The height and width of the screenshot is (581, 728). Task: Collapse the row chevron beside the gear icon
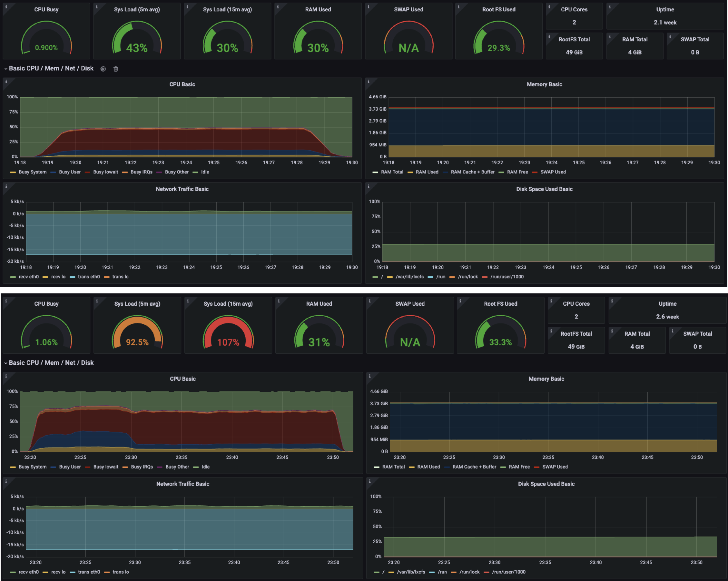click(x=6, y=69)
